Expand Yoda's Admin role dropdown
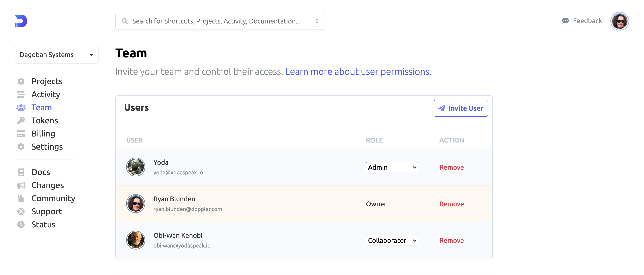The height and width of the screenshot is (275, 644). 392,167
